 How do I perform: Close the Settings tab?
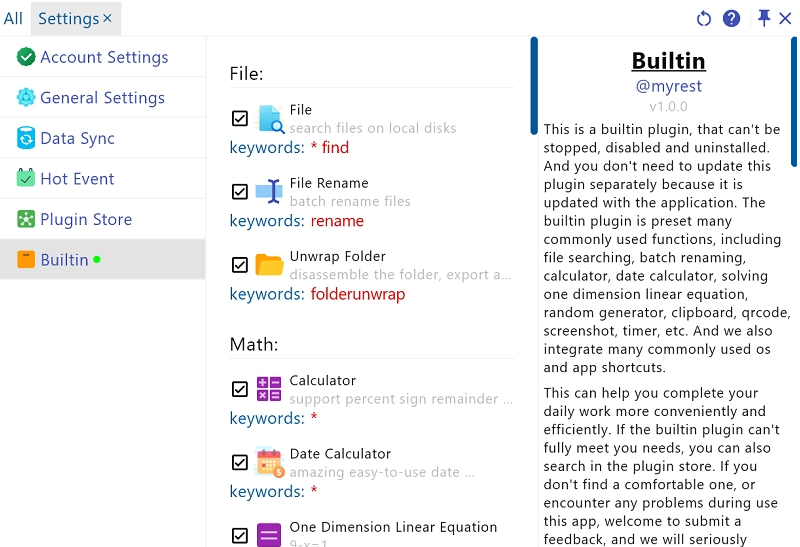pyautogui.click(x=107, y=19)
